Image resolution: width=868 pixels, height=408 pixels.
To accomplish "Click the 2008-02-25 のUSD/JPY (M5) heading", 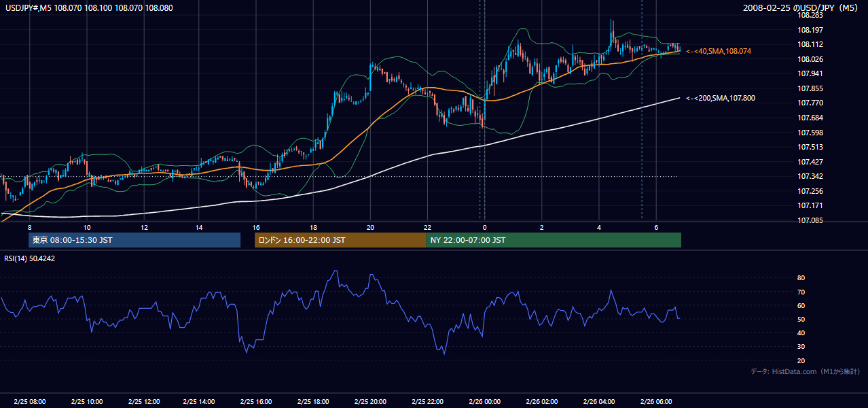I will click(x=801, y=7).
